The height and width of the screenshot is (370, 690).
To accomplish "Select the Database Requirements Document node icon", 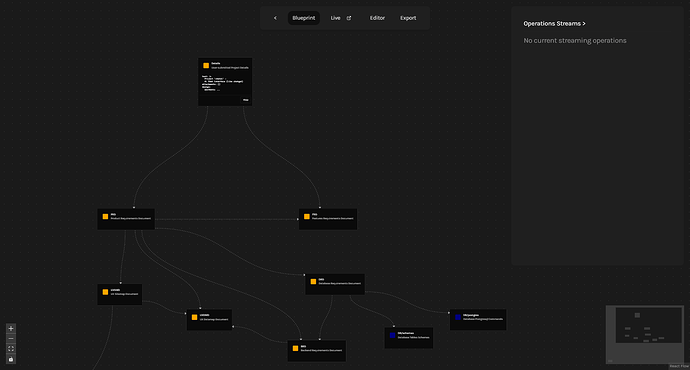I will pyautogui.click(x=313, y=282).
